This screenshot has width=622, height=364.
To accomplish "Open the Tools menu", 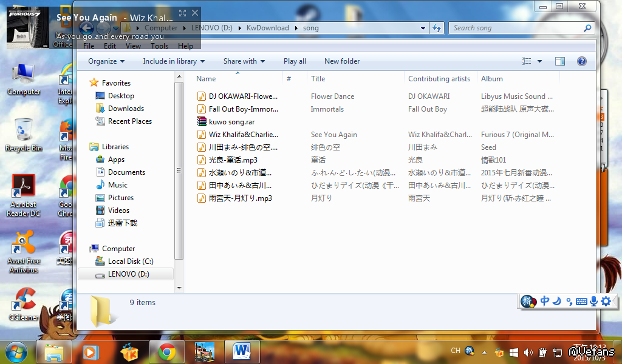I will 159,46.
